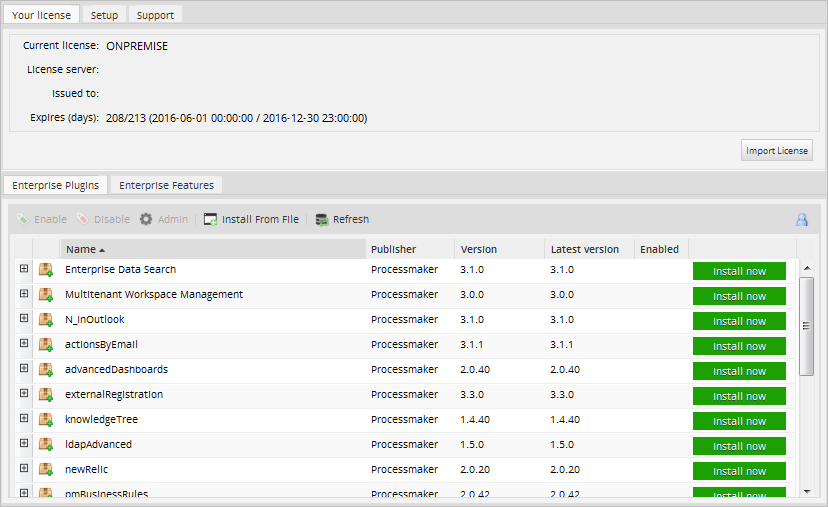This screenshot has height=507, width=828.
Task: Switch to Enterprise Features tab
Action: 166,185
